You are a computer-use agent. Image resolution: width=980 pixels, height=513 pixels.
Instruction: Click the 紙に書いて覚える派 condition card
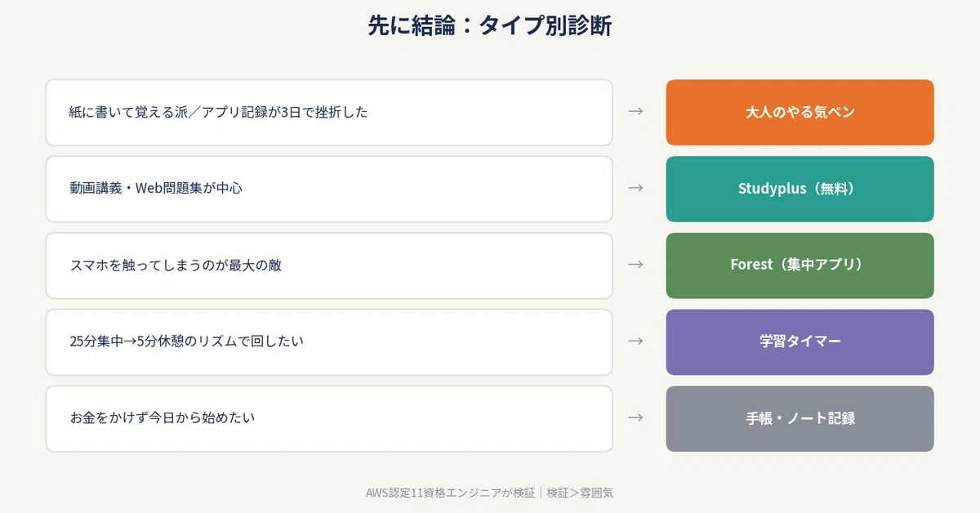coord(329,112)
